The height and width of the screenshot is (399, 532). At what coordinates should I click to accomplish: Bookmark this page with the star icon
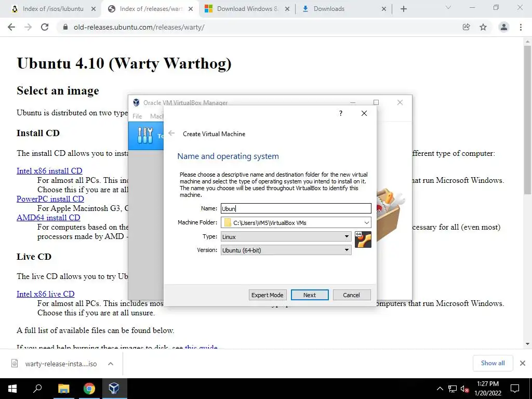483,27
